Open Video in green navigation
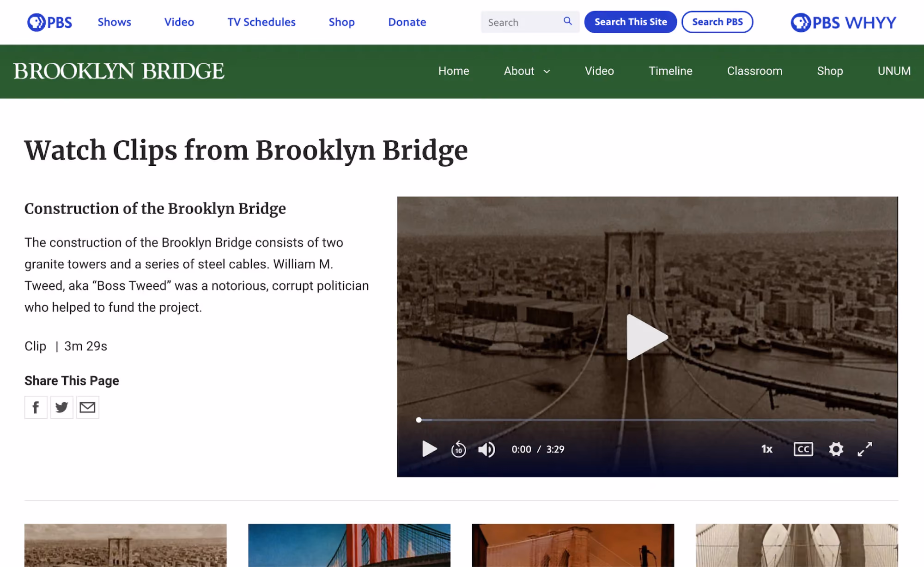The height and width of the screenshot is (567, 924). point(599,71)
